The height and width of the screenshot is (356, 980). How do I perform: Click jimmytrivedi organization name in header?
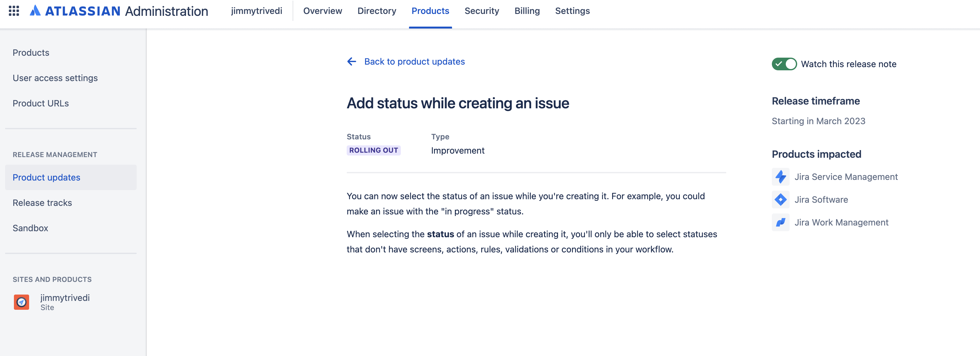257,11
